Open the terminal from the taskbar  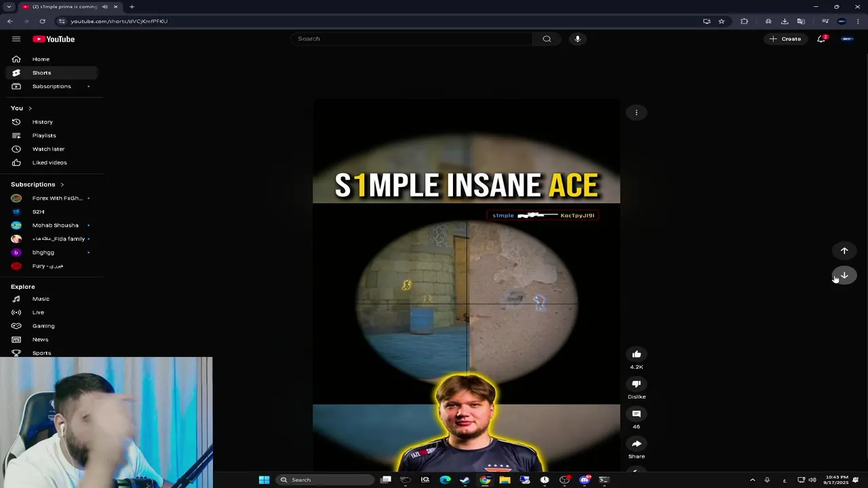604,480
